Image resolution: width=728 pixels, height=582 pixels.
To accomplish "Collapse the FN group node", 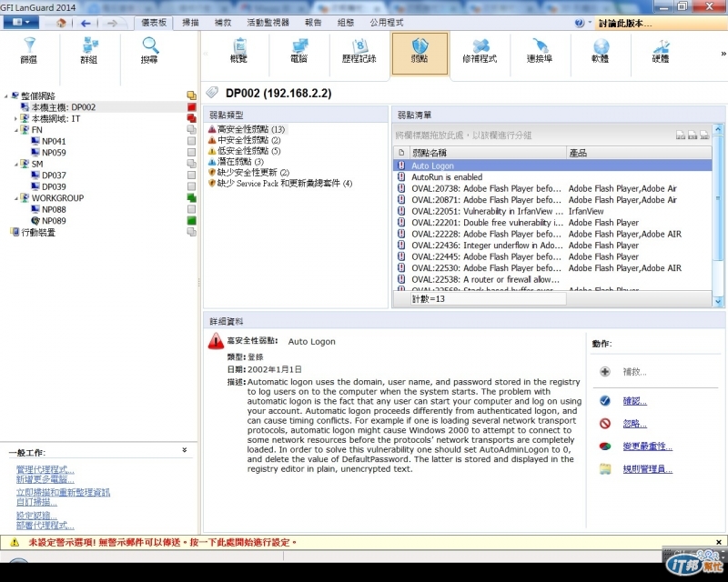I will pyautogui.click(x=15, y=130).
